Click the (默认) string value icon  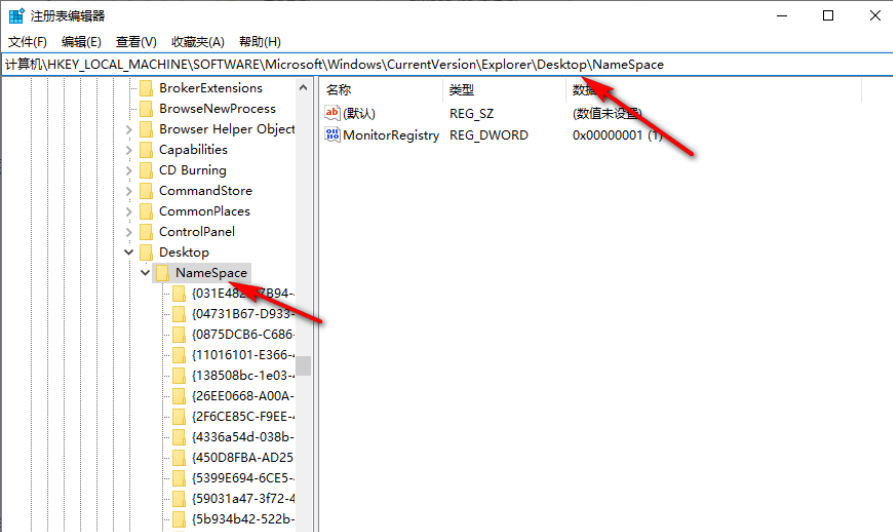[332, 113]
